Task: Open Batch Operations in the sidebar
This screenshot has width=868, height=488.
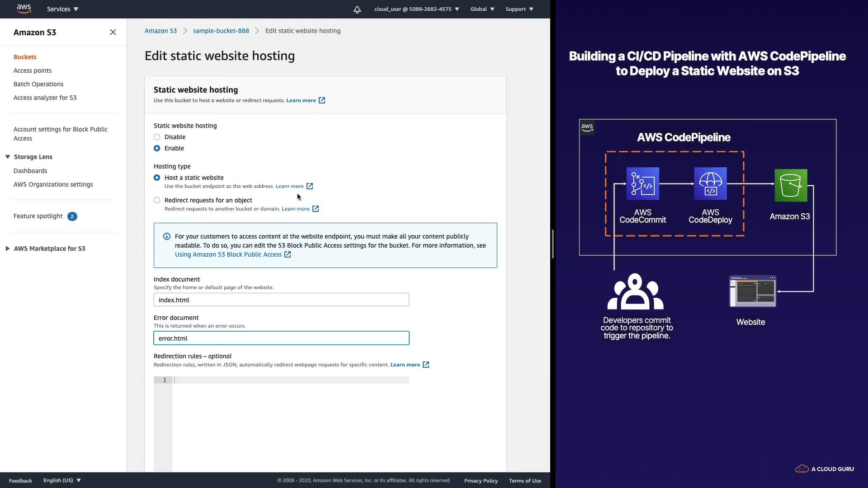Action: tap(38, 84)
